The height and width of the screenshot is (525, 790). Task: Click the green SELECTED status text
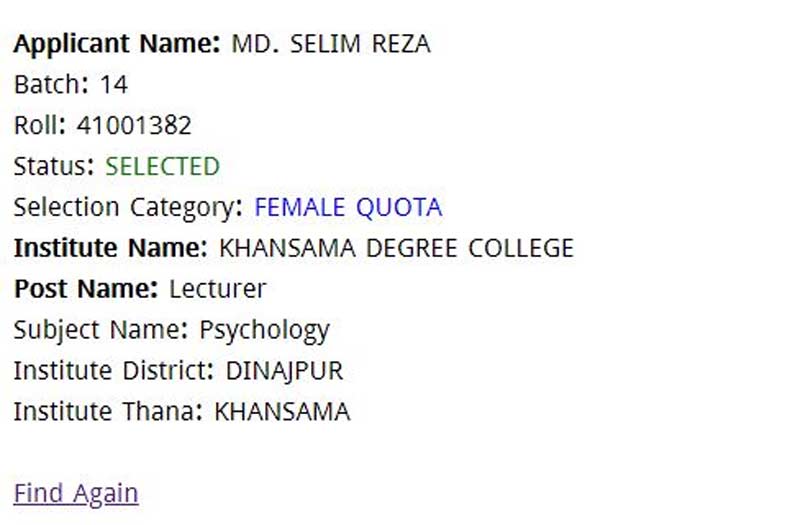point(162,166)
